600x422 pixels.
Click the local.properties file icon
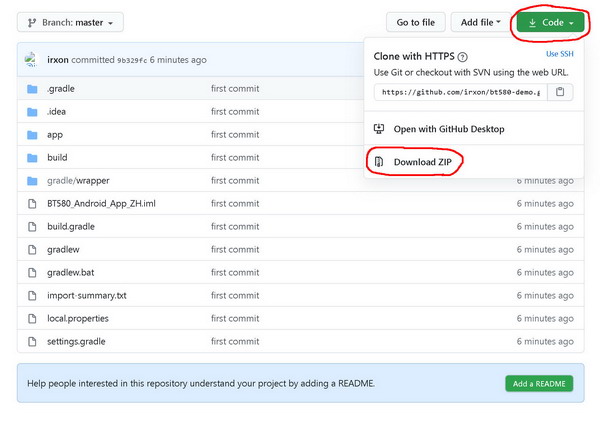tap(32, 318)
